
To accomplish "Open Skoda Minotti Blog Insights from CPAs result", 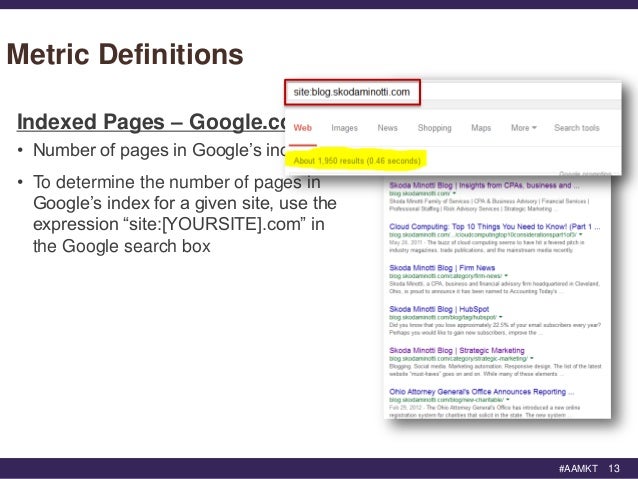I will 484,186.
